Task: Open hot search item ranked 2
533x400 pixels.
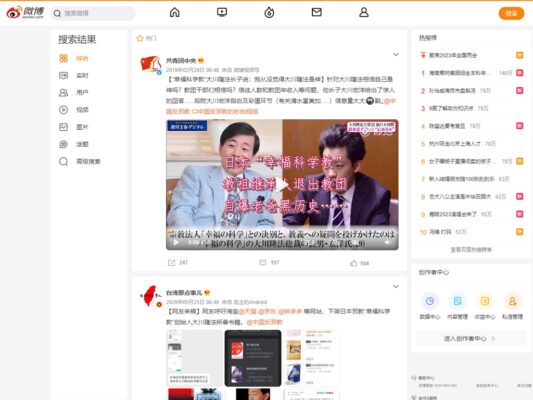Action: coord(452,90)
